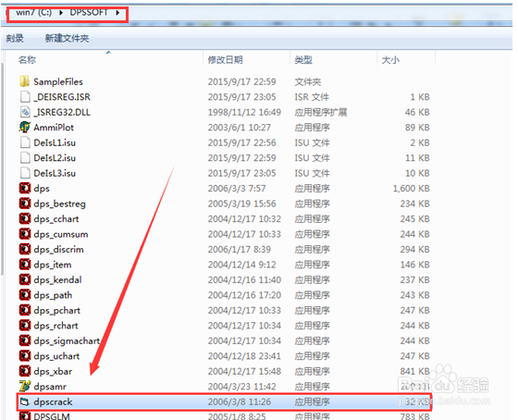This screenshot has height=420, width=518.
Task: Select the file name dpscrack
Action: coord(53,401)
